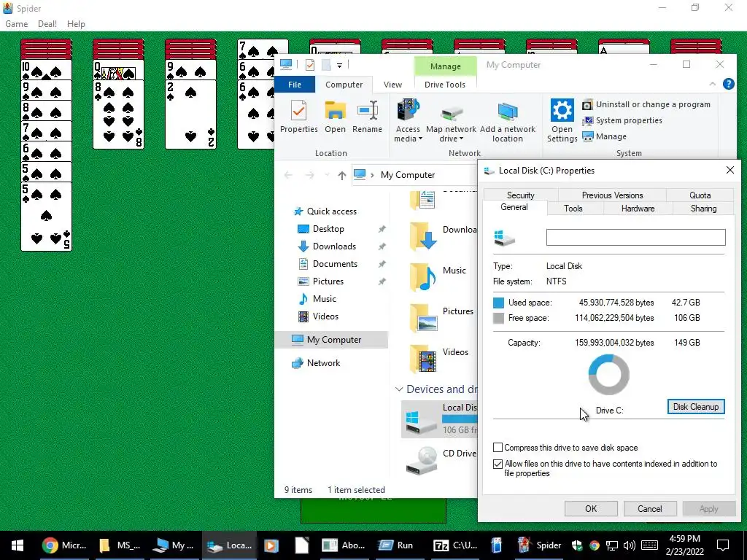Open the Quota tab
The height and width of the screenshot is (560, 747).
700,195
